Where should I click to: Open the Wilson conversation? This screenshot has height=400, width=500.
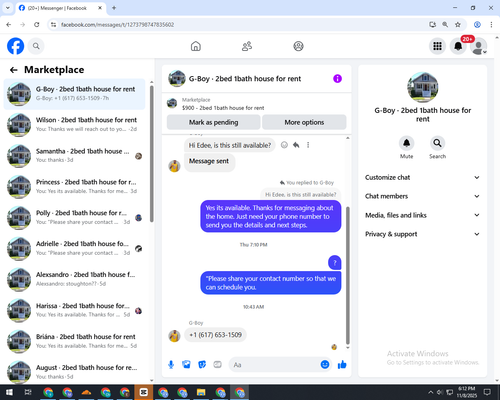pos(74,124)
